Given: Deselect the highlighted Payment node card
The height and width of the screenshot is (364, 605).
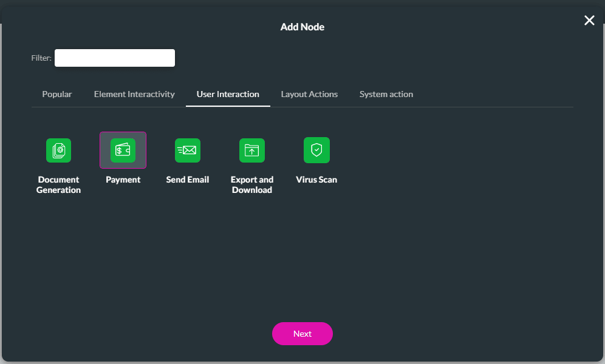Looking at the screenshot, I should click(x=123, y=150).
